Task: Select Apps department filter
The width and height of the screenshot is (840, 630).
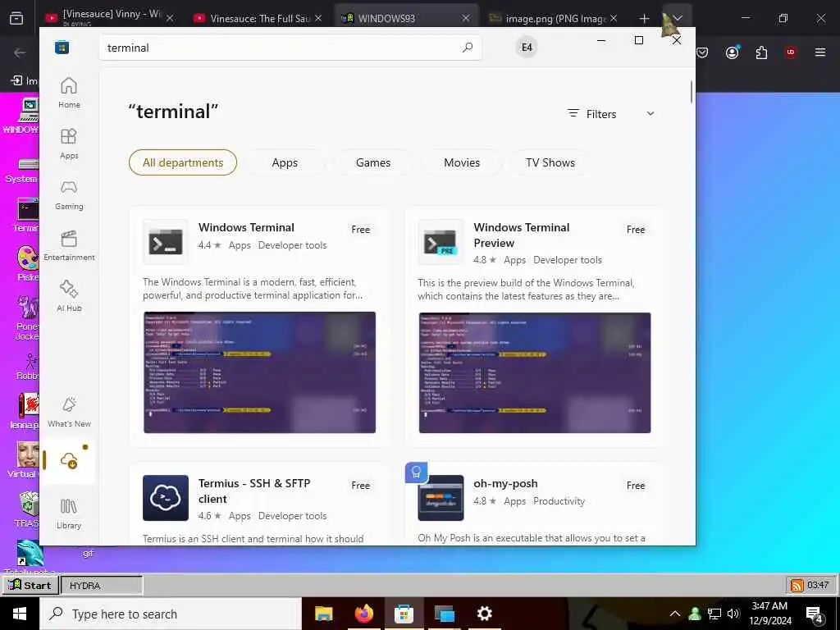Action: tap(285, 162)
